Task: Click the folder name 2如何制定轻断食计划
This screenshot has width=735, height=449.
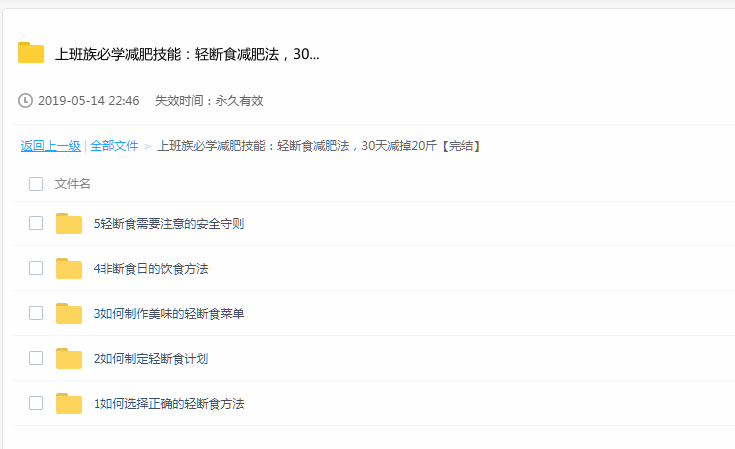Action: click(x=151, y=359)
